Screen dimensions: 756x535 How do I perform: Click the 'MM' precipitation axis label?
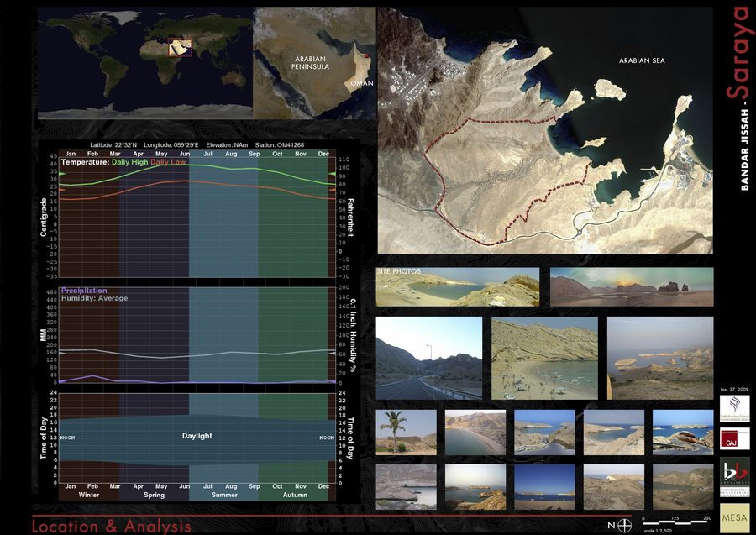(x=43, y=335)
